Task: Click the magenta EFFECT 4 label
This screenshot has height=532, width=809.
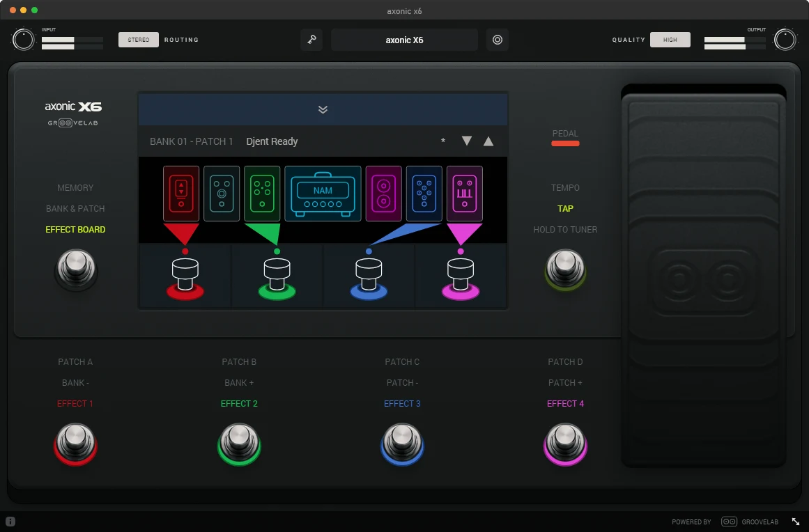Action: (566, 404)
